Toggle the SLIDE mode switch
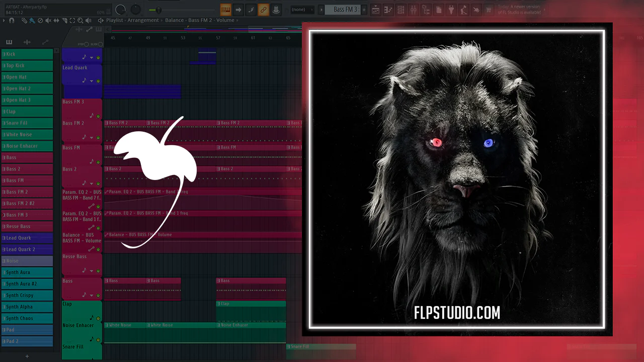 tap(100, 44)
